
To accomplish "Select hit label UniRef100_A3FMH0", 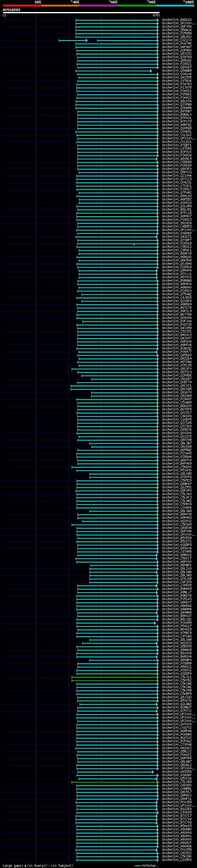I will [x=177, y=50].
